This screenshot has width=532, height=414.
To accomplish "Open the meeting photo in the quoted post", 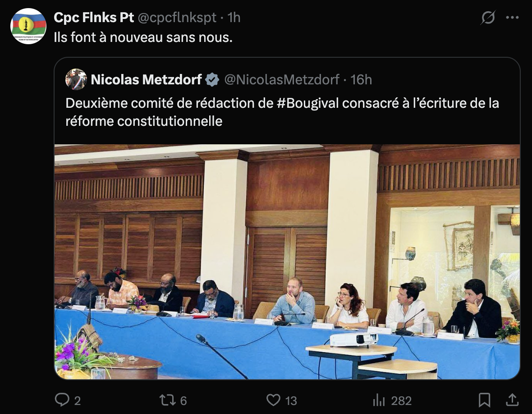I will click(x=287, y=262).
